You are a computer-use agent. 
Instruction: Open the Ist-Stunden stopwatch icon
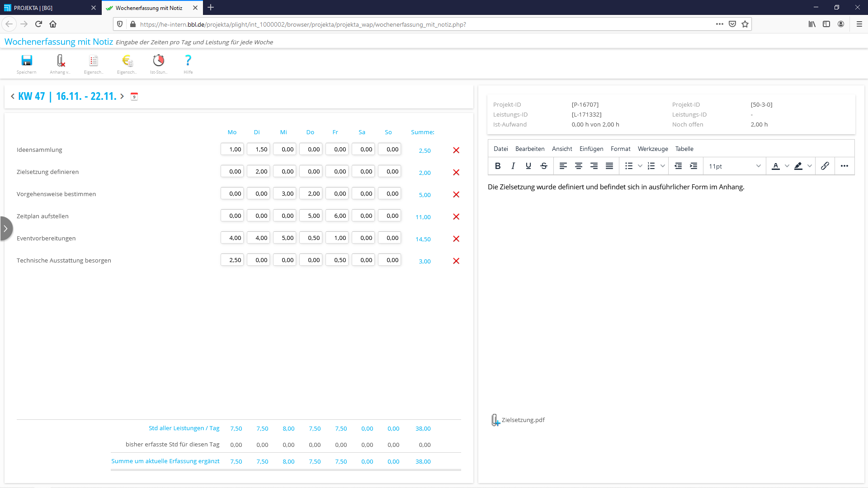click(x=159, y=61)
